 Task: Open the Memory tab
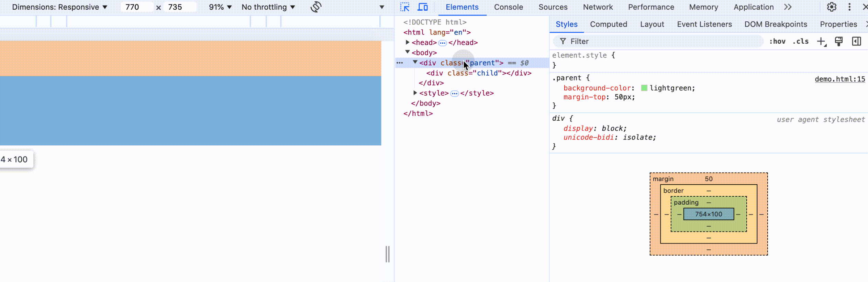tap(704, 7)
